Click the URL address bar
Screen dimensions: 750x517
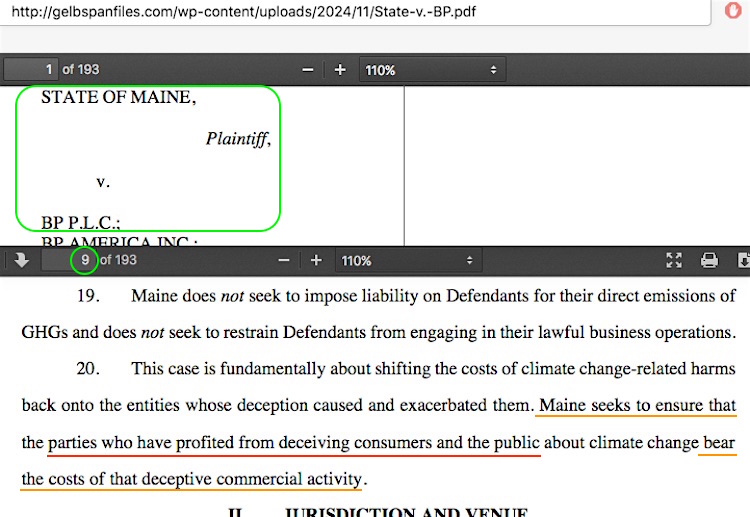(300, 11)
